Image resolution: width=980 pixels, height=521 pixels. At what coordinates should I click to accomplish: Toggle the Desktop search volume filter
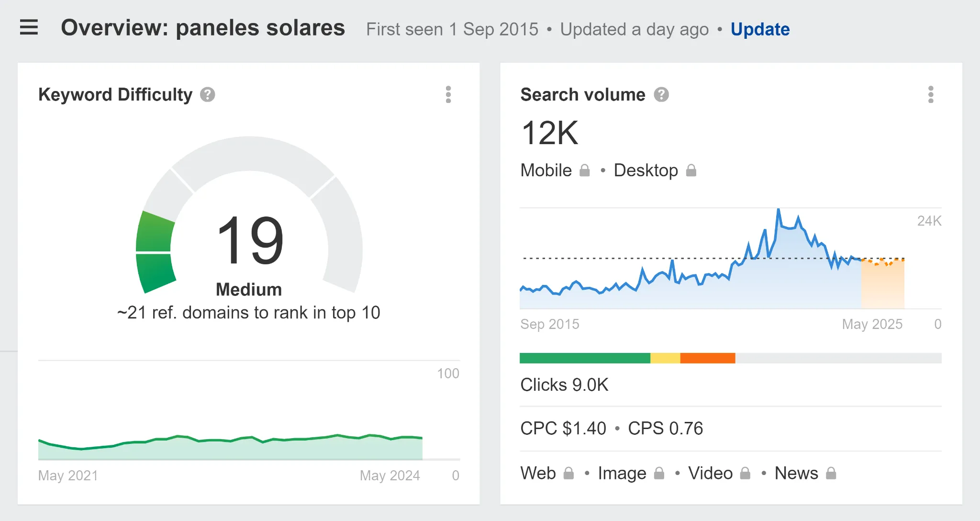pos(646,170)
